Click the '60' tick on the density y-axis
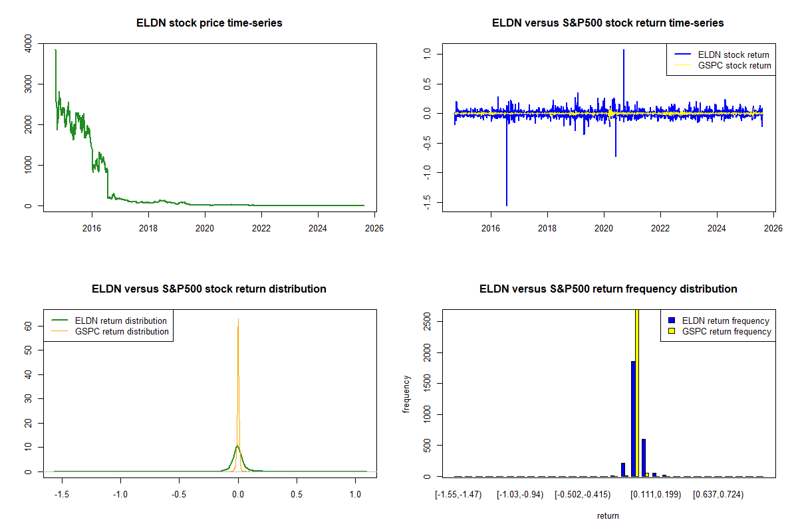 click(29, 326)
